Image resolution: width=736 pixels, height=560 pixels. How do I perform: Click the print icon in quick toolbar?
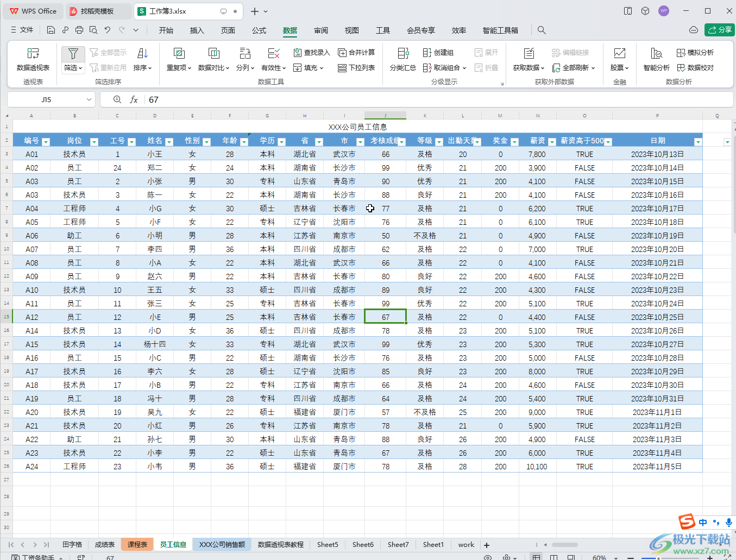coord(79,30)
